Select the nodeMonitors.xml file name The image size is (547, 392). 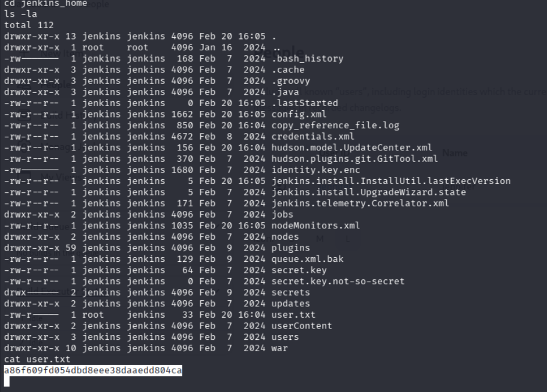315,225
